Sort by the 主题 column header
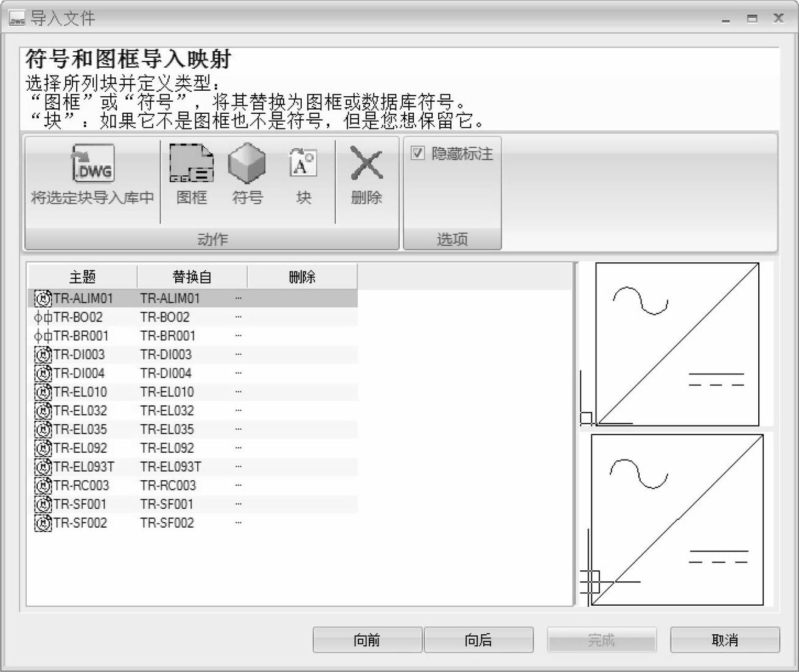 pos(82,277)
